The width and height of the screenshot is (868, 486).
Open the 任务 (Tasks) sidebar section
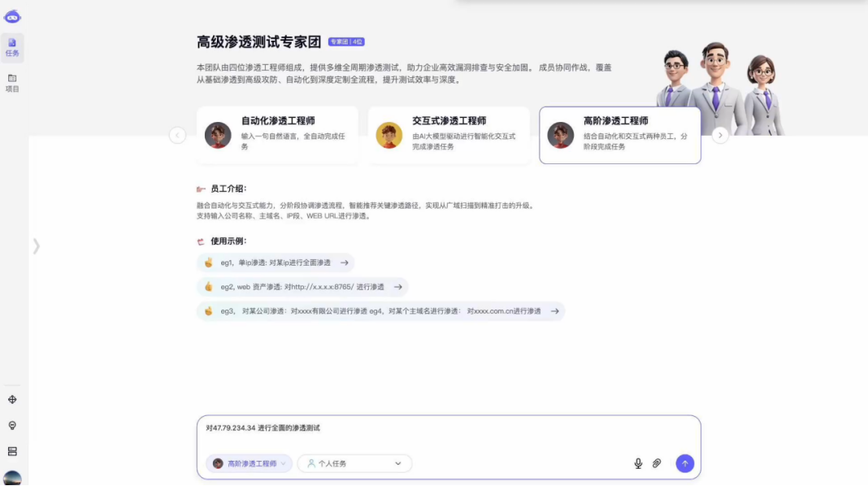12,47
